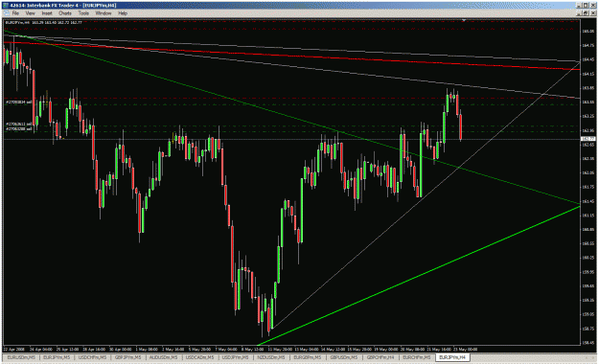
Task: Open the Charts menu
Action: 65,13
